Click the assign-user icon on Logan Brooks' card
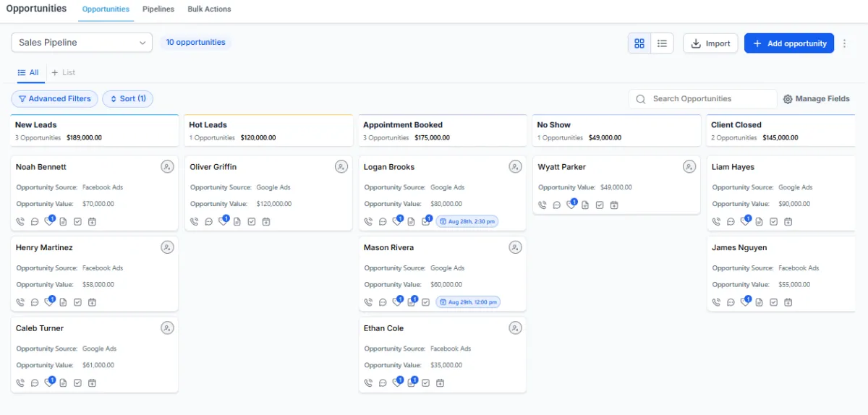The width and height of the screenshot is (868, 415). (x=515, y=167)
